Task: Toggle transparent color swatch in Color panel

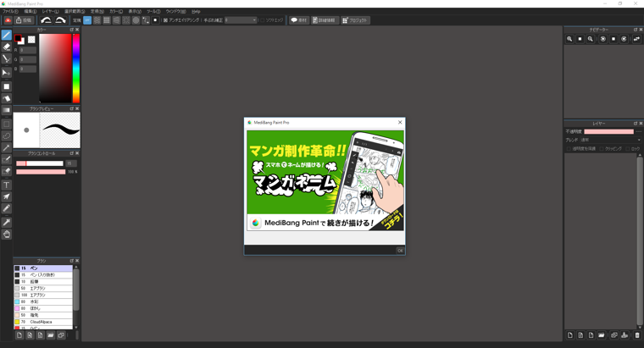Action: point(31,40)
